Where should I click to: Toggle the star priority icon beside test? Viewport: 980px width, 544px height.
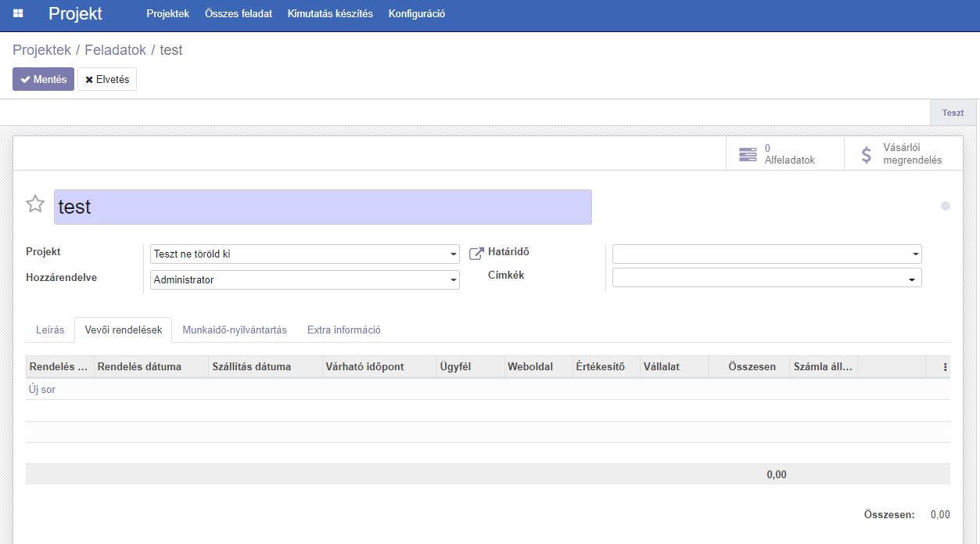click(x=35, y=204)
